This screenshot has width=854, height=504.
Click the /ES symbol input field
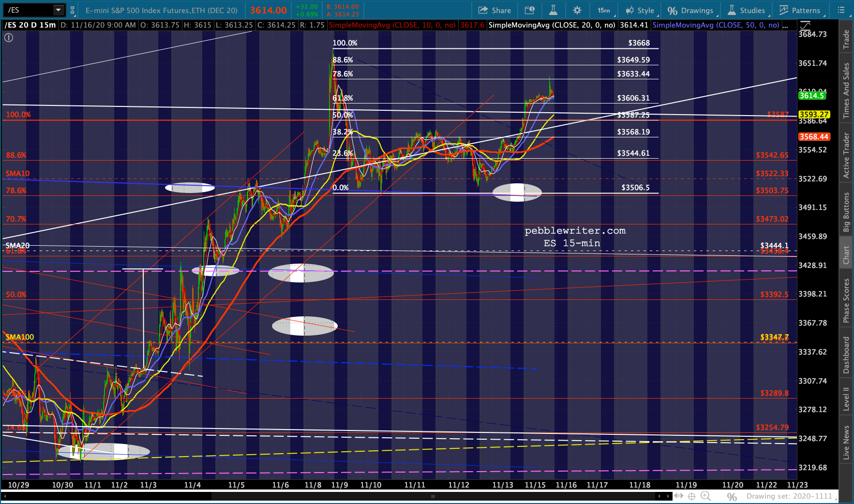pyautogui.click(x=28, y=10)
